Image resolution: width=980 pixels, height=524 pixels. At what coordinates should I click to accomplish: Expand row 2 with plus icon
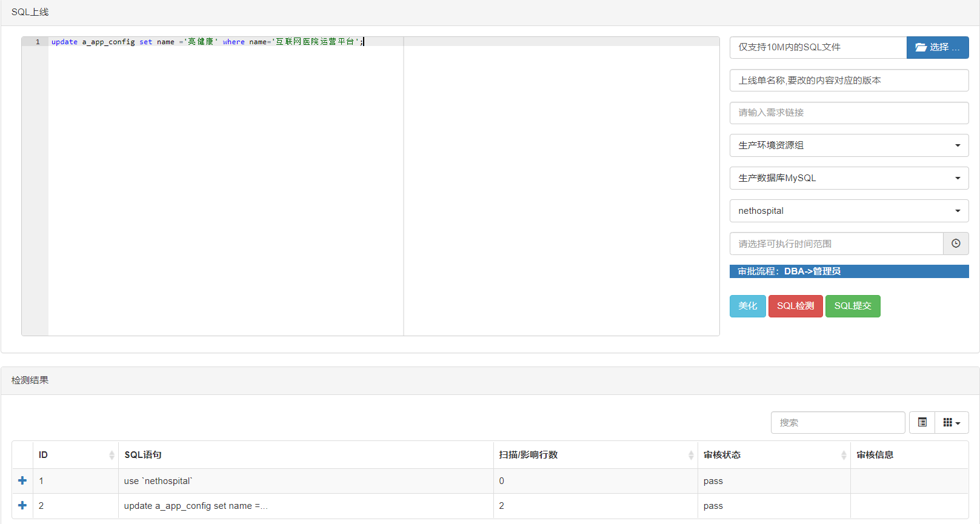tap(22, 505)
